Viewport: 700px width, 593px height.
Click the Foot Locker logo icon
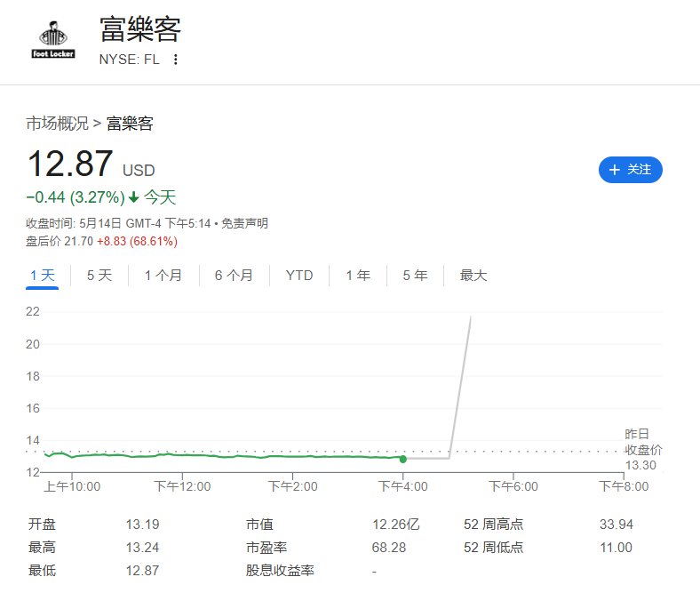click(53, 40)
